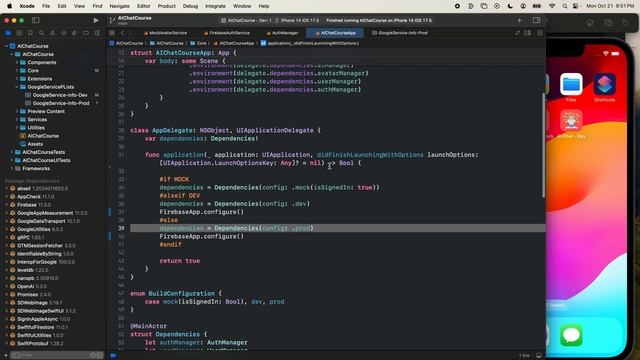Screen dimensions: 640x360
Task: Go back in editor history
Action: click(122, 33)
